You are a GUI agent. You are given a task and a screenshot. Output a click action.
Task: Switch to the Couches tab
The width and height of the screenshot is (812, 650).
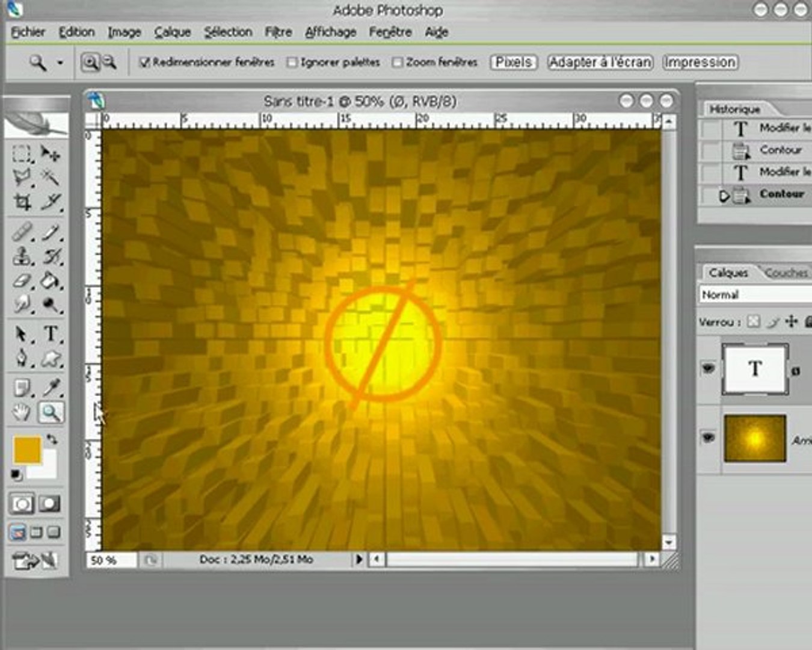click(x=786, y=273)
